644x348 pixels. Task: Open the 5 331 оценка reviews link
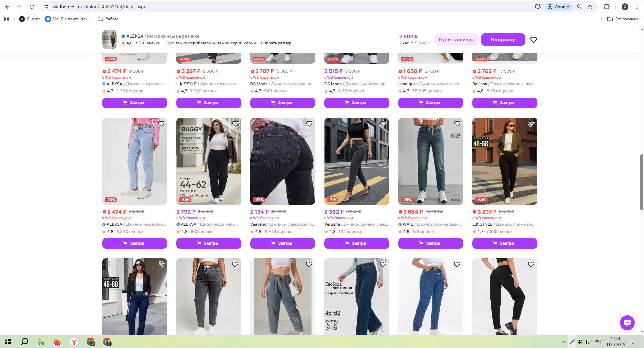(x=148, y=43)
